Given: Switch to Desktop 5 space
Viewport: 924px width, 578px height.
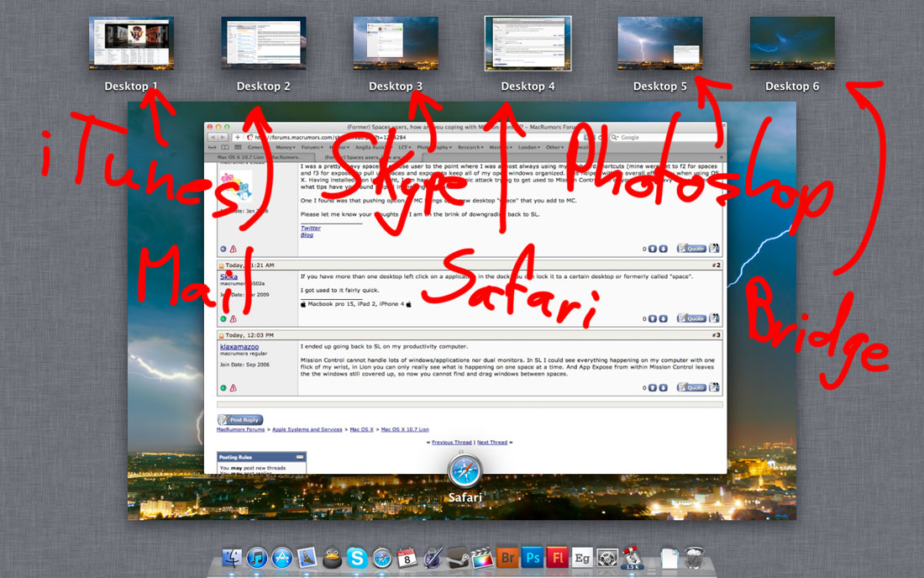Looking at the screenshot, I should [x=660, y=44].
